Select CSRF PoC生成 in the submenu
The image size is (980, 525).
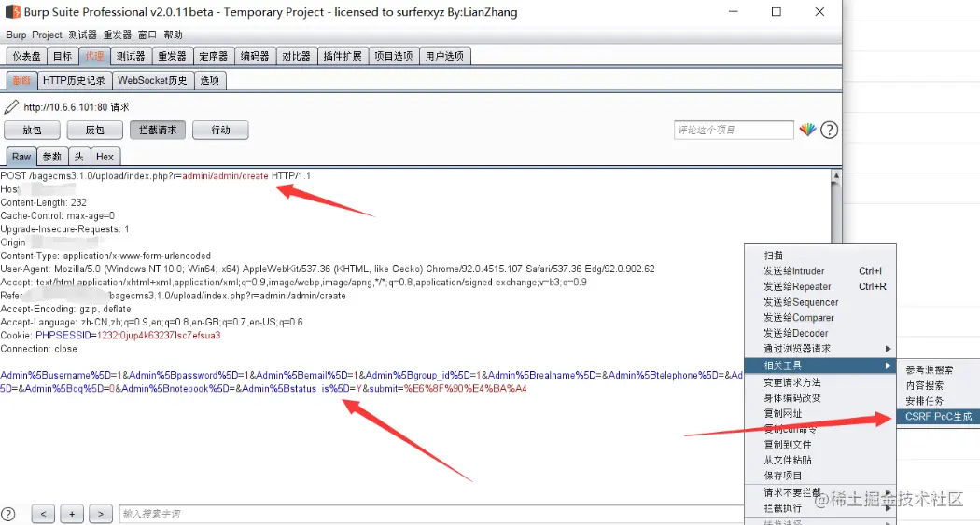(939, 417)
